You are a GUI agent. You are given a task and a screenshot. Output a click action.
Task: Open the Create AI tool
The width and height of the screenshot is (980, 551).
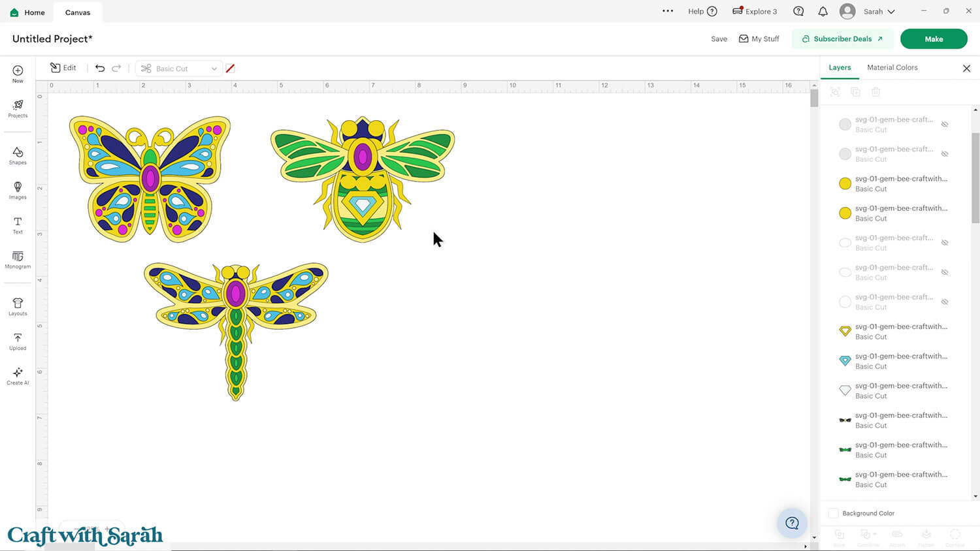pos(18,375)
